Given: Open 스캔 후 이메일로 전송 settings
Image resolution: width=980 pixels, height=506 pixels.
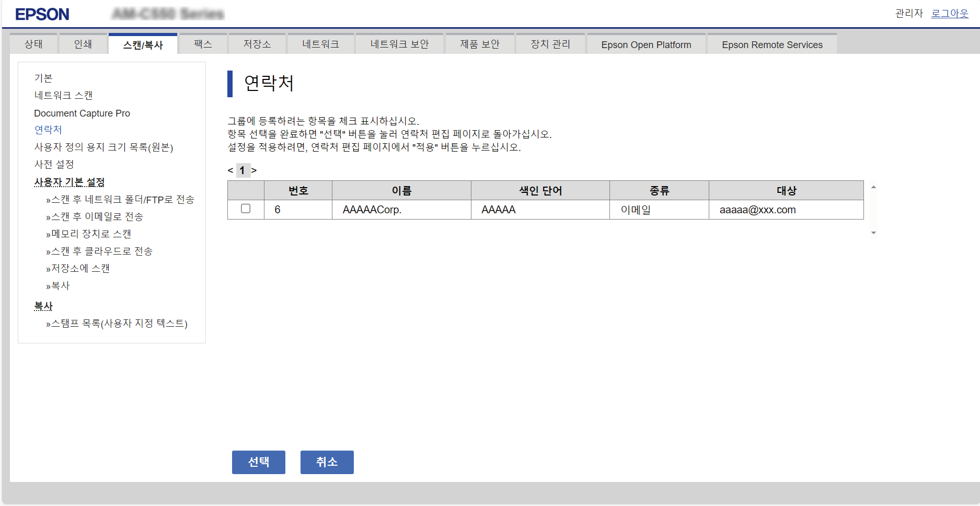Looking at the screenshot, I should click(x=97, y=216).
